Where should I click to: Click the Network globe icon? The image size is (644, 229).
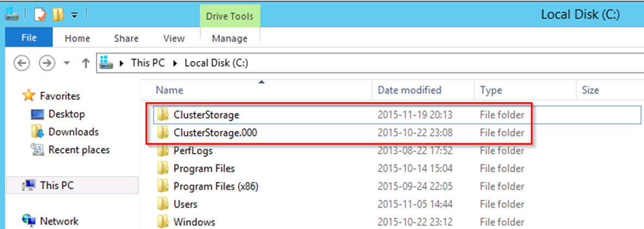coord(29,220)
